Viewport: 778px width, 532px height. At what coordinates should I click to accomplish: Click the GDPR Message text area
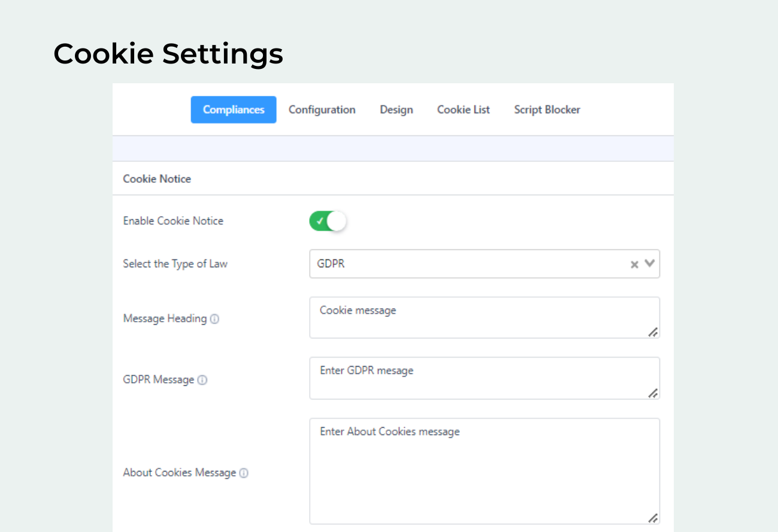point(484,378)
